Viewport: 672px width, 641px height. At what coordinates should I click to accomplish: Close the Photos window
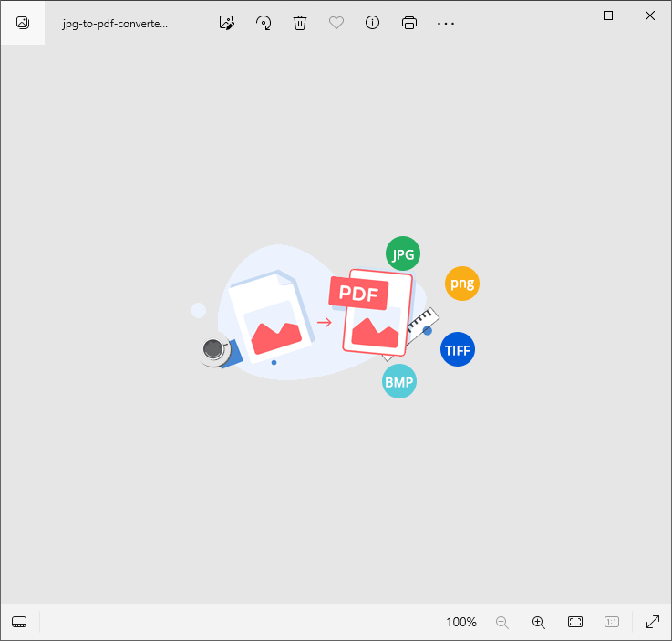point(650,16)
